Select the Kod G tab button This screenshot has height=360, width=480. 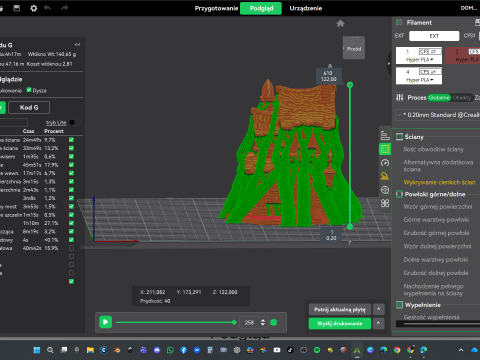pyautogui.click(x=29, y=107)
